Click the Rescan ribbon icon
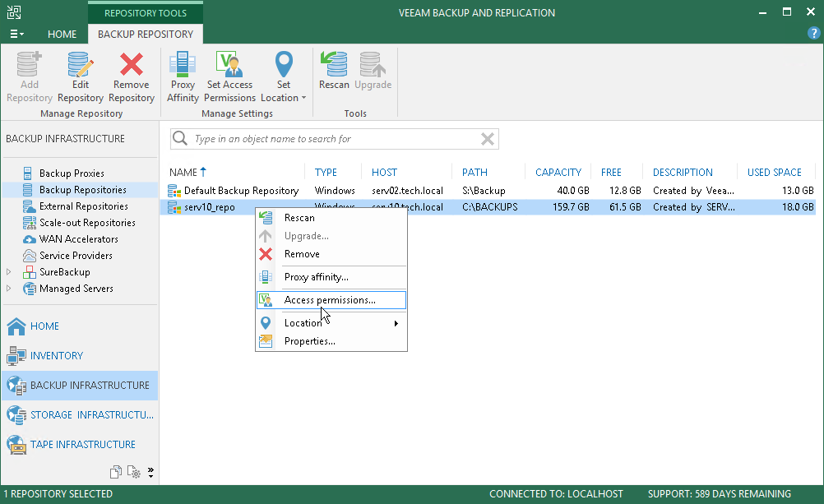This screenshot has width=824, height=504. pyautogui.click(x=334, y=64)
